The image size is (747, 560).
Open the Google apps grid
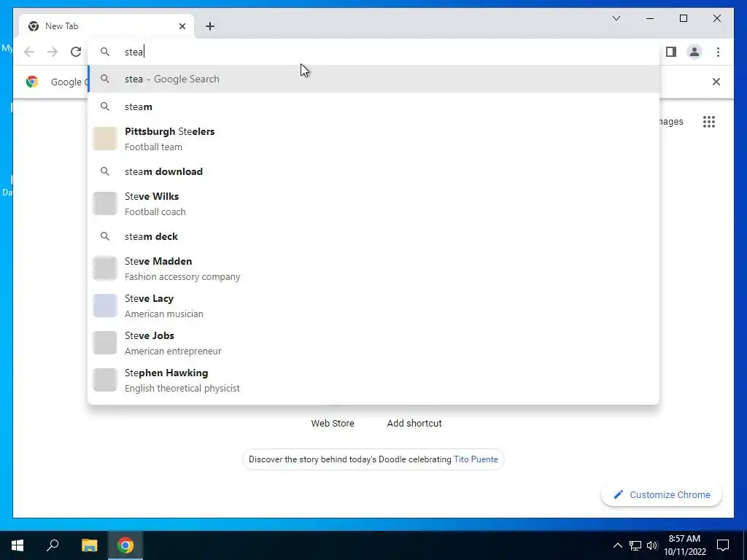coord(709,122)
